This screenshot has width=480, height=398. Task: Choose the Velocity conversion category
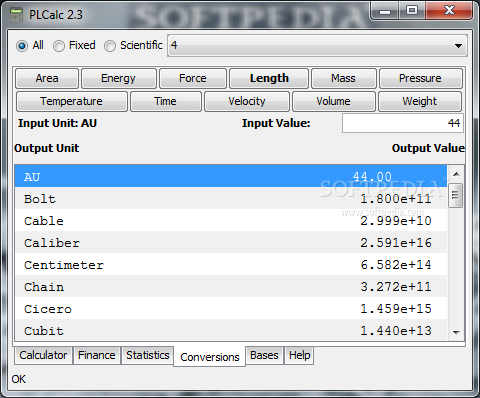(x=247, y=101)
